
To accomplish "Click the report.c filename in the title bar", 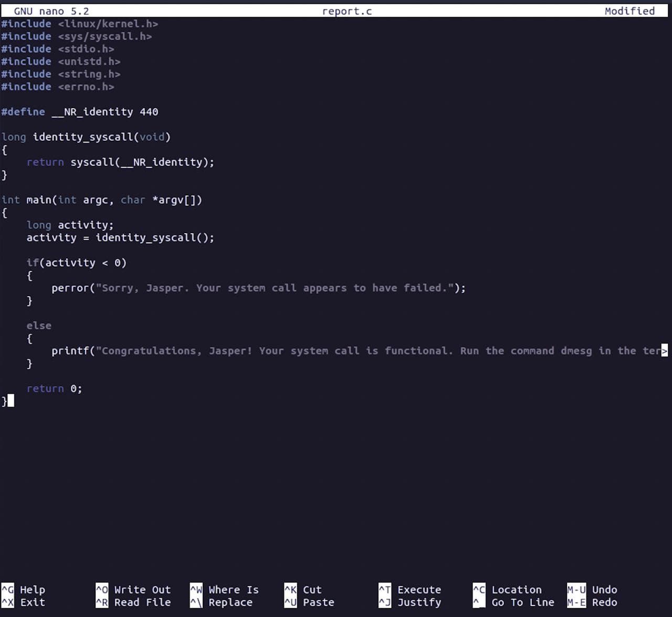I will tap(346, 11).
